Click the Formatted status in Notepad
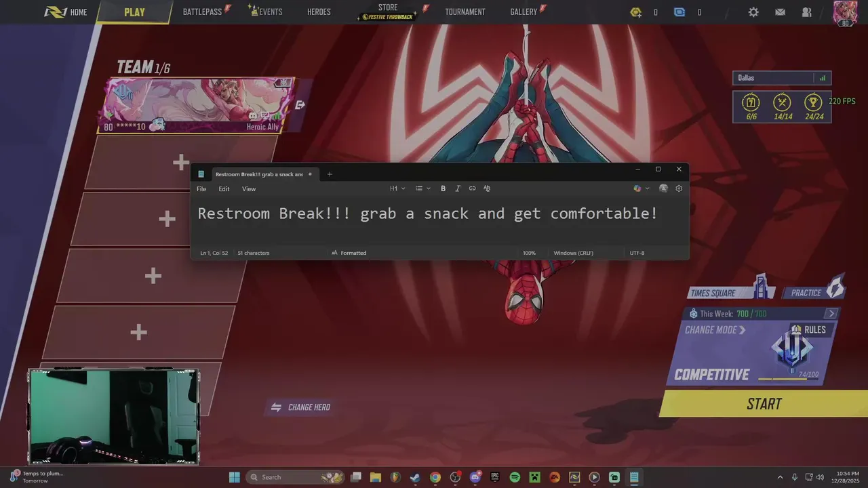This screenshot has height=488, width=868. [349, 253]
